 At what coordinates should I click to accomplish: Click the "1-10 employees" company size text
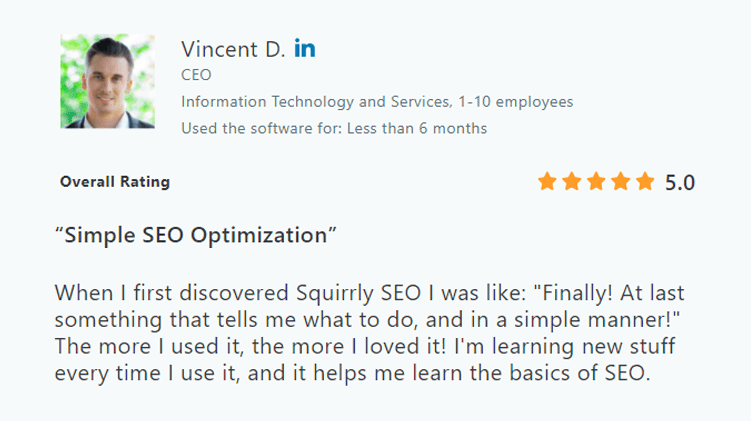pyautogui.click(x=515, y=102)
